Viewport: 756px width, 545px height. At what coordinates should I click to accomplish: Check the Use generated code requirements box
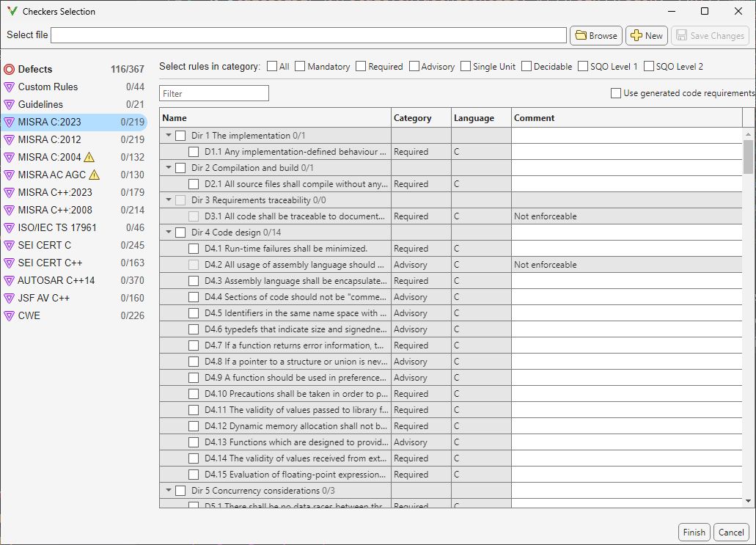click(x=615, y=92)
